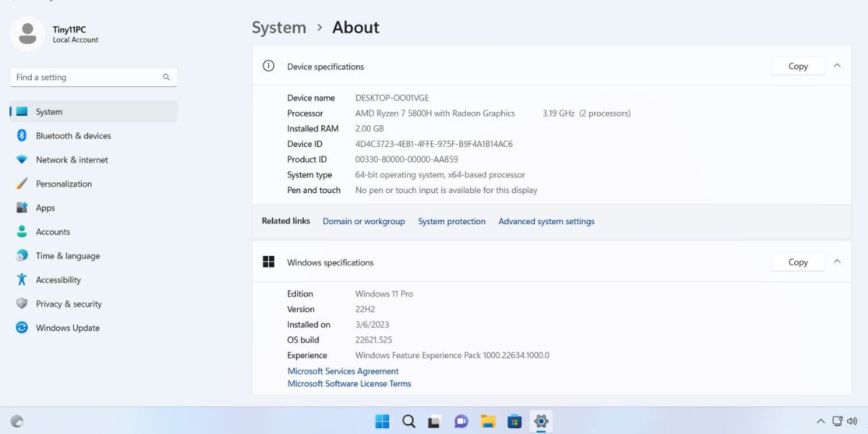Click the Tiny11PC account name
Viewport: 868px width, 434px height.
point(69,30)
